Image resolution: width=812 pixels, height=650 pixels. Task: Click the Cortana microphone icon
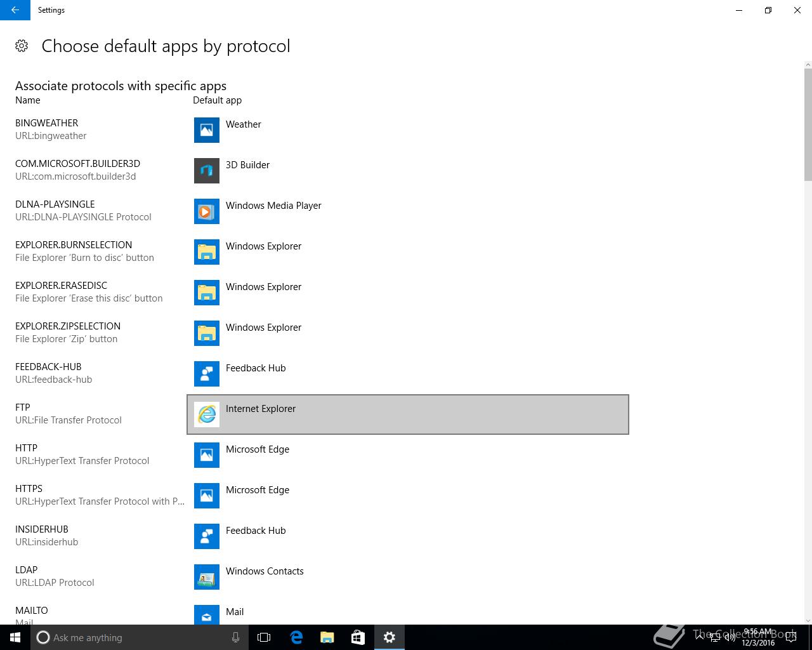point(235,637)
